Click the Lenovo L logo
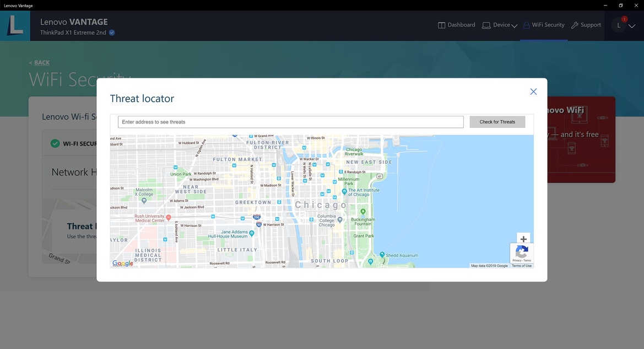This screenshot has width=644, height=349. [15, 25]
